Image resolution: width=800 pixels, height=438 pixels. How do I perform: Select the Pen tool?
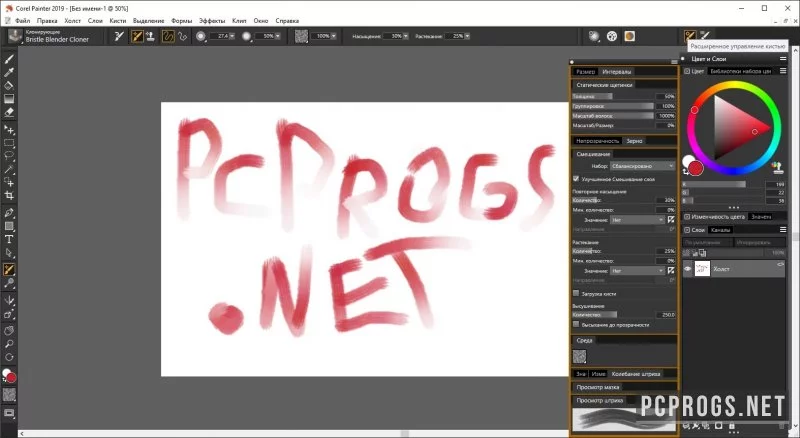click(9, 213)
